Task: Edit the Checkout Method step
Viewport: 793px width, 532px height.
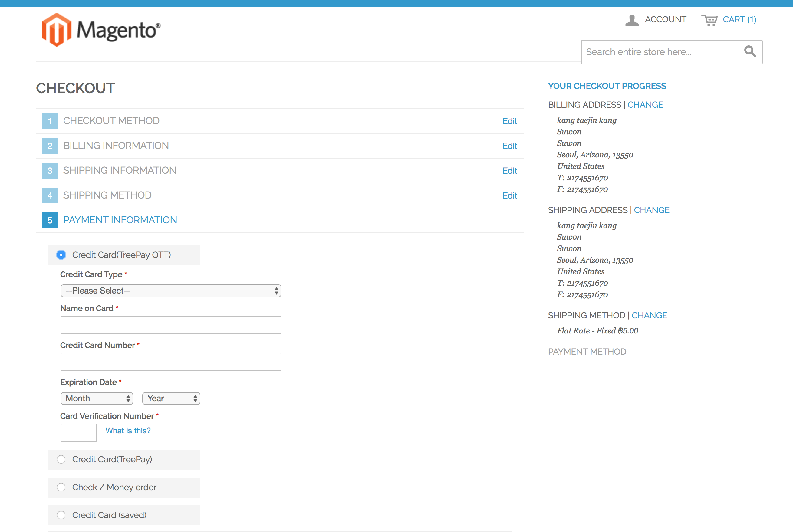Action: coord(510,121)
